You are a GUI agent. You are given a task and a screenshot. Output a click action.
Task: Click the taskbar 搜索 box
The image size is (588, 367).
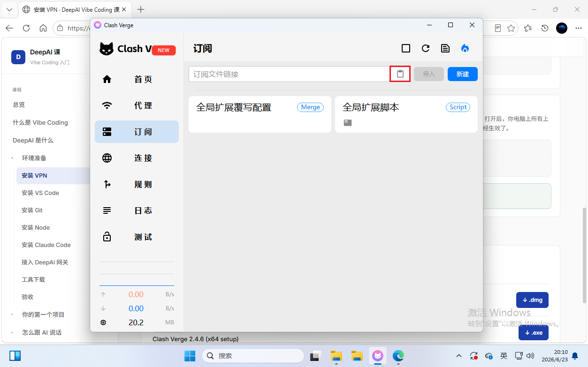coord(253,356)
